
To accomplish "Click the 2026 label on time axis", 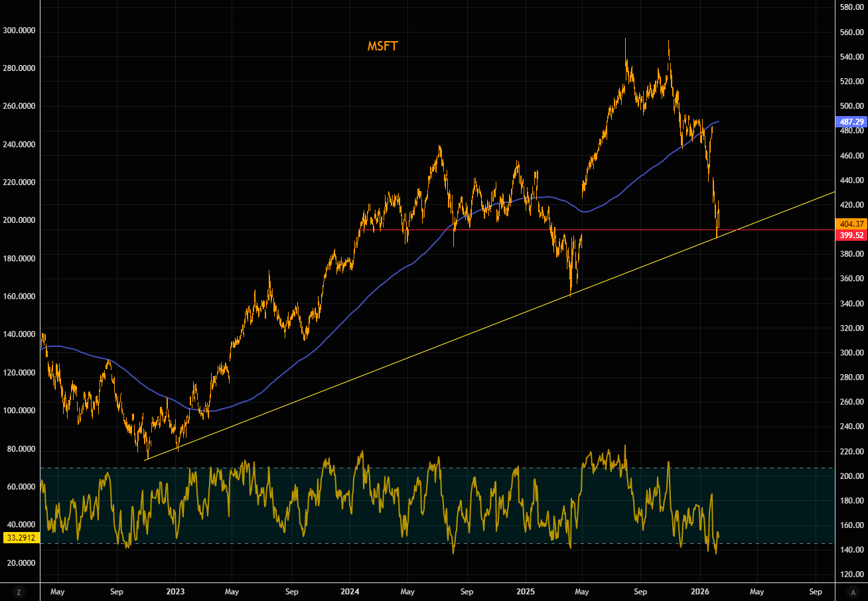I will [701, 591].
